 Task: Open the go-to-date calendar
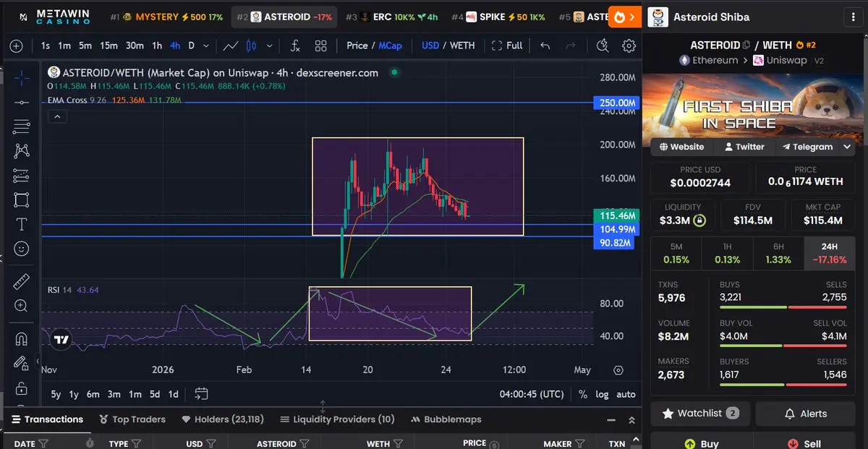tap(201, 394)
